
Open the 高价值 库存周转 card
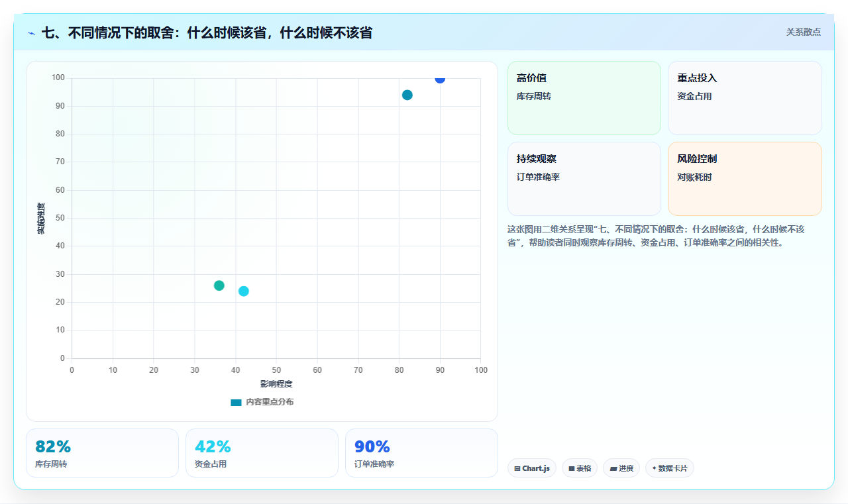coord(584,98)
